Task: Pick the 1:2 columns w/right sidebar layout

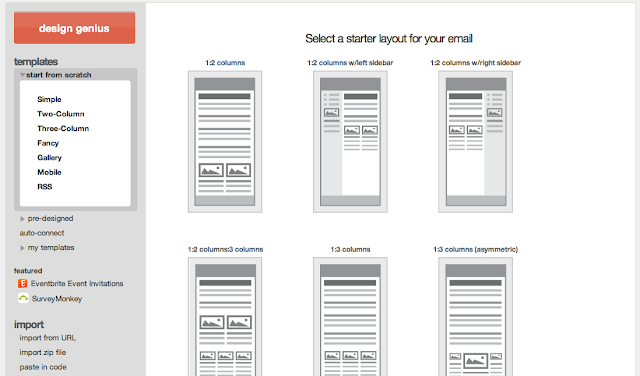Action: pyautogui.click(x=476, y=142)
